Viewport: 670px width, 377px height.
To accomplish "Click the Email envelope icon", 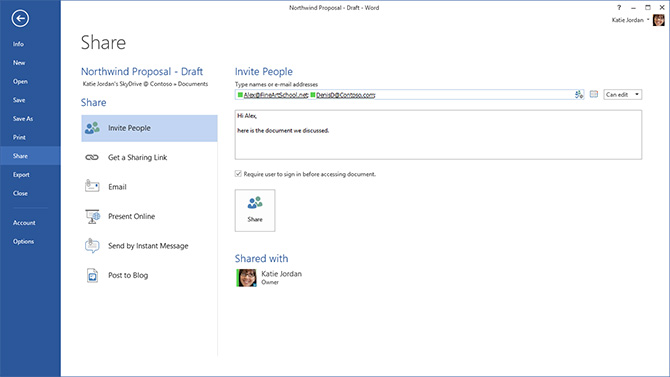I will click(x=92, y=186).
